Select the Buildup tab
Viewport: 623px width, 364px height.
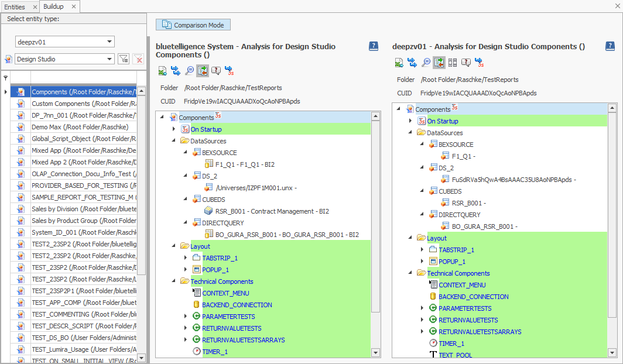tap(53, 6)
